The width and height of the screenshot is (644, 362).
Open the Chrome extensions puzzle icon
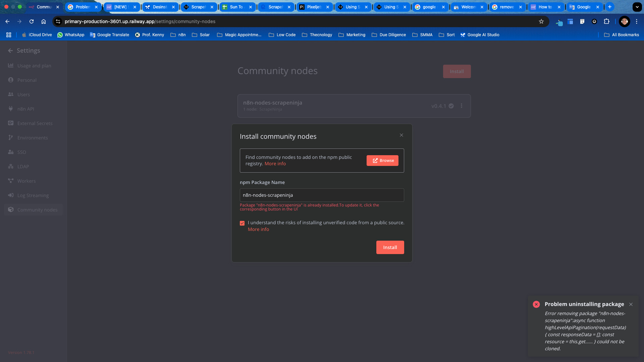(x=606, y=21)
